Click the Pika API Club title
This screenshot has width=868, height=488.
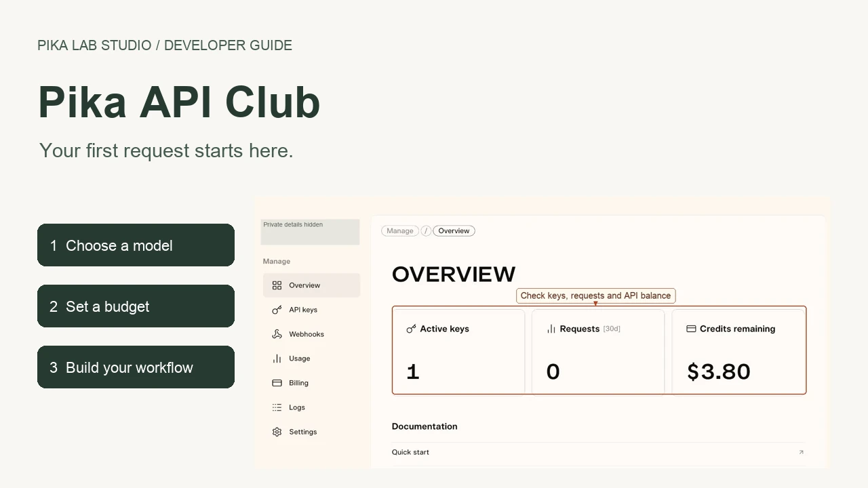[179, 102]
